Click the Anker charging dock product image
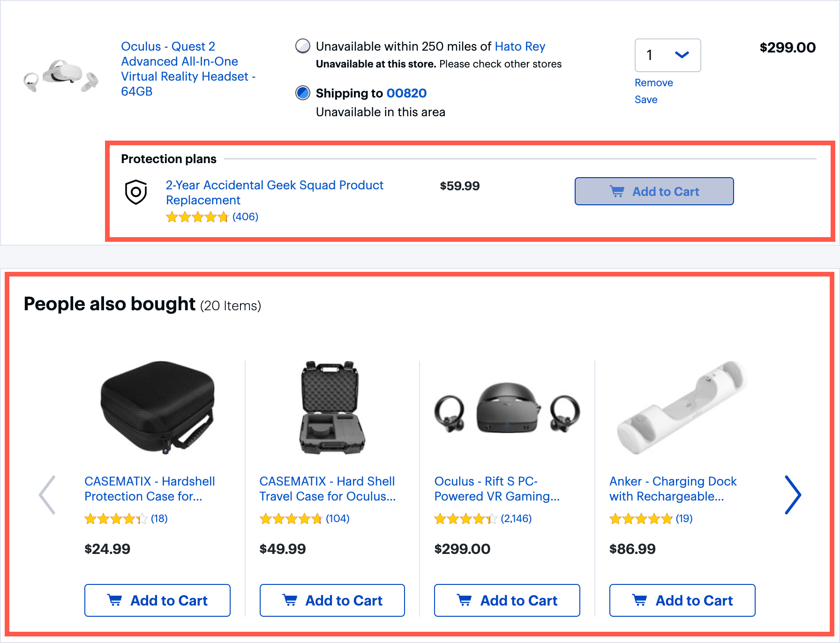 682,407
